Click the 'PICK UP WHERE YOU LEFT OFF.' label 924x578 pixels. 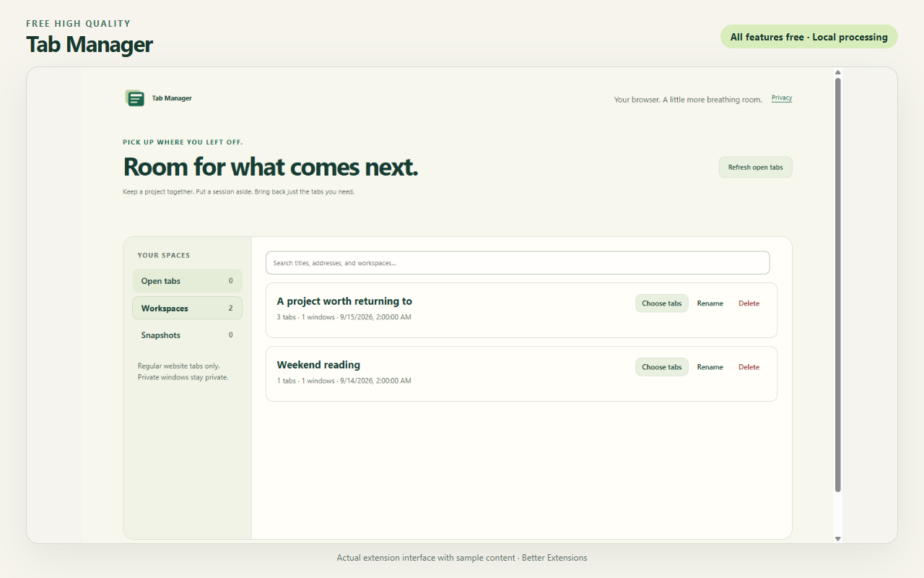183,142
